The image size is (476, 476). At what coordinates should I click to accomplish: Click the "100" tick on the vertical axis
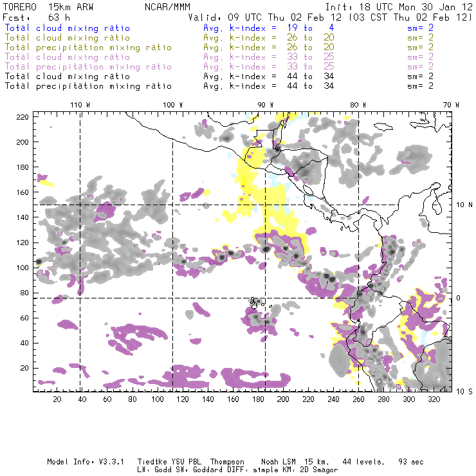click(23, 268)
